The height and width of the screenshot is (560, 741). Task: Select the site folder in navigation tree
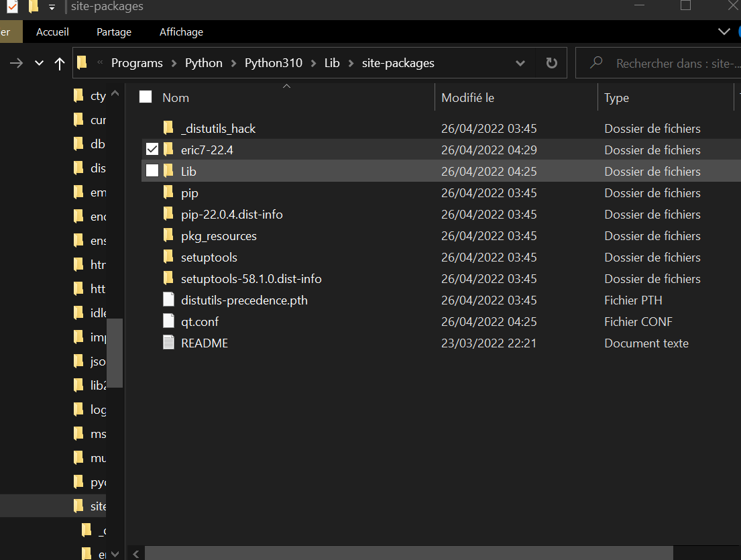click(90, 506)
